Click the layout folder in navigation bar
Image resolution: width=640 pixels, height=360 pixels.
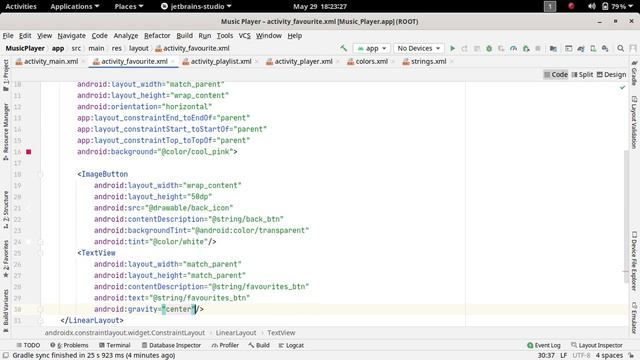[139, 48]
